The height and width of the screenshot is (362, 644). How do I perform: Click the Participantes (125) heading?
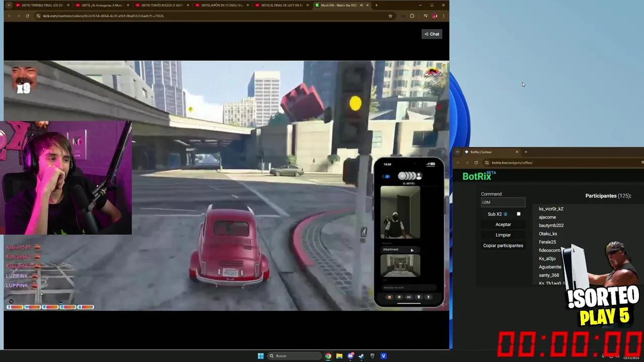pyautogui.click(x=608, y=196)
